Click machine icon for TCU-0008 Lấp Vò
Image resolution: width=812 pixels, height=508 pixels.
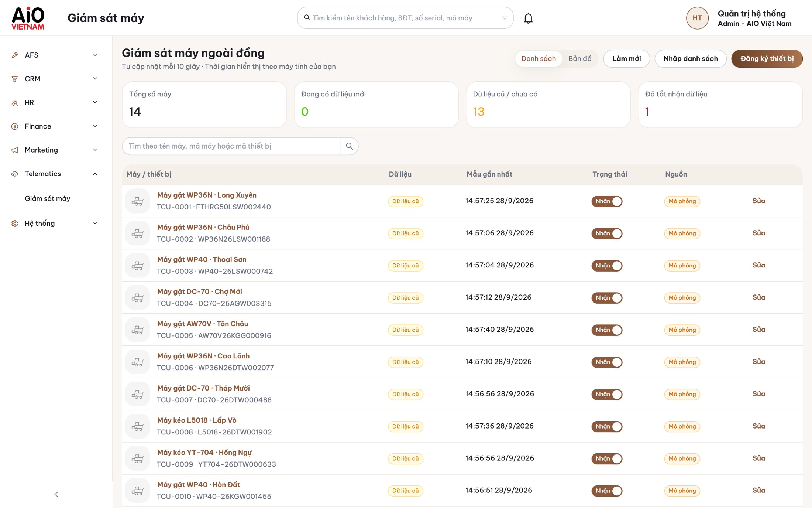pyautogui.click(x=138, y=426)
